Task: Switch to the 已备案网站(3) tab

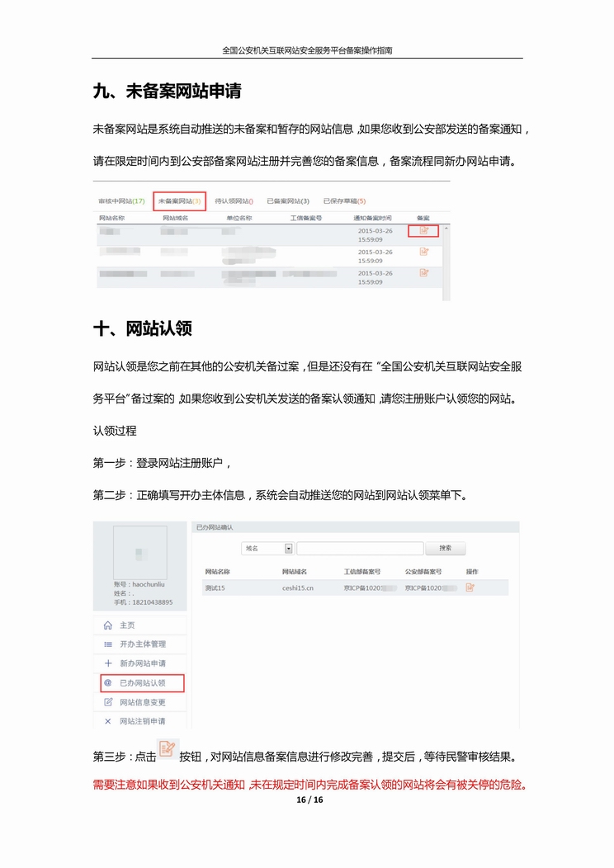Action: tap(288, 200)
